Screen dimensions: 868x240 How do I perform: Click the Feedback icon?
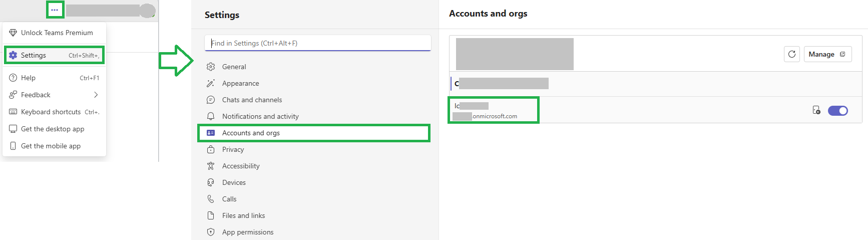tap(13, 95)
